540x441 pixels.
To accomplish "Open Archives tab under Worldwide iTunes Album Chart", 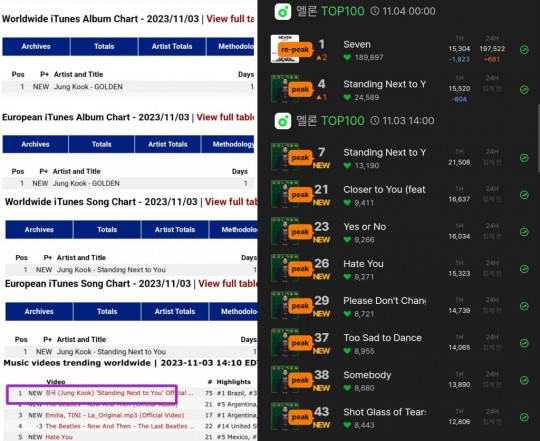I will tap(36, 46).
